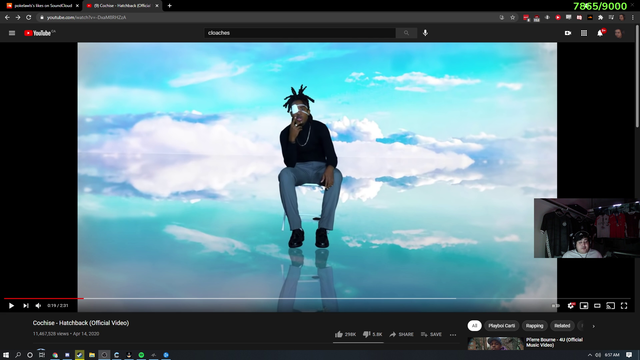Play the Cochise Hatchback video
The width and height of the screenshot is (640, 360).
(x=11, y=305)
